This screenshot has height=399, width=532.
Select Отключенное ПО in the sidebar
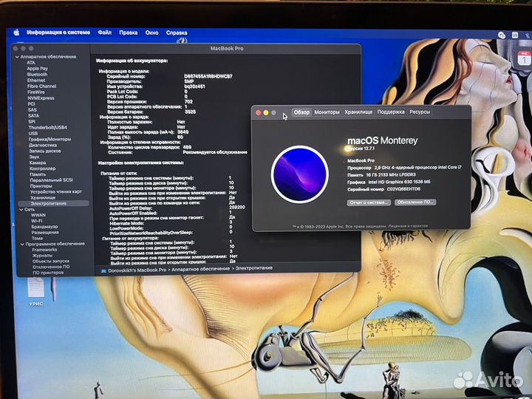click(x=51, y=267)
